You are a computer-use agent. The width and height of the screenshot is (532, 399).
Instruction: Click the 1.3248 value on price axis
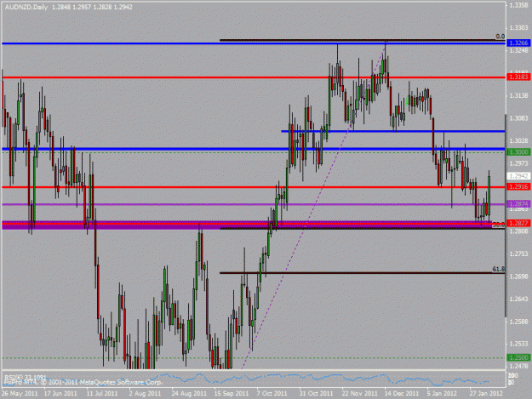[519, 50]
